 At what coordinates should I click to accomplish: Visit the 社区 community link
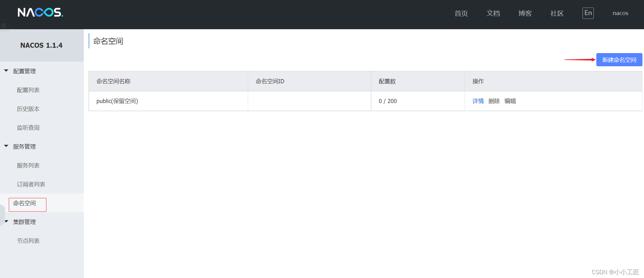557,13
